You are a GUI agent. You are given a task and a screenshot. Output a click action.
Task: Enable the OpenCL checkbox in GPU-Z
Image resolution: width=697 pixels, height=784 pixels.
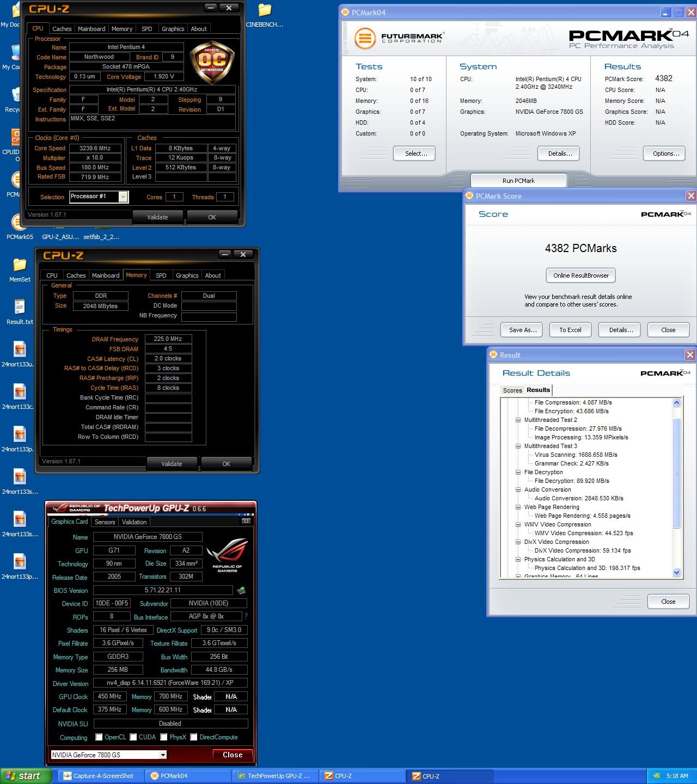click(x=99, y=737)
